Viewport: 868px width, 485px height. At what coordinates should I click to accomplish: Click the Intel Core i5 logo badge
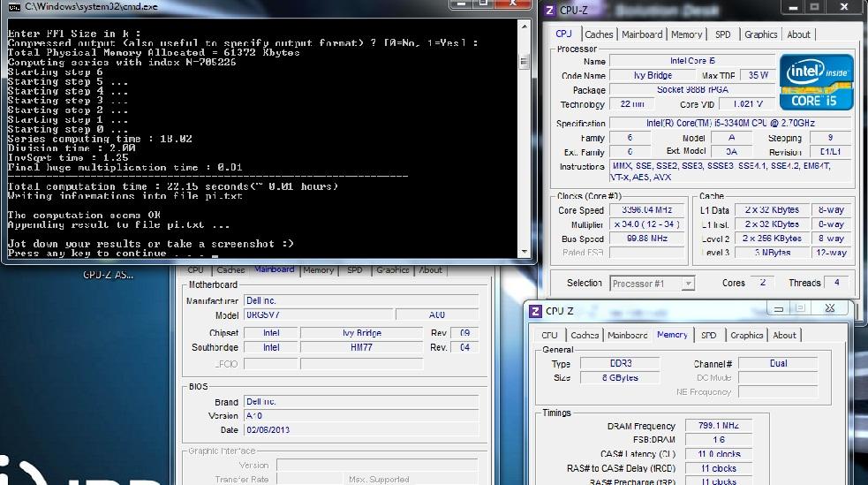point(816,82)
